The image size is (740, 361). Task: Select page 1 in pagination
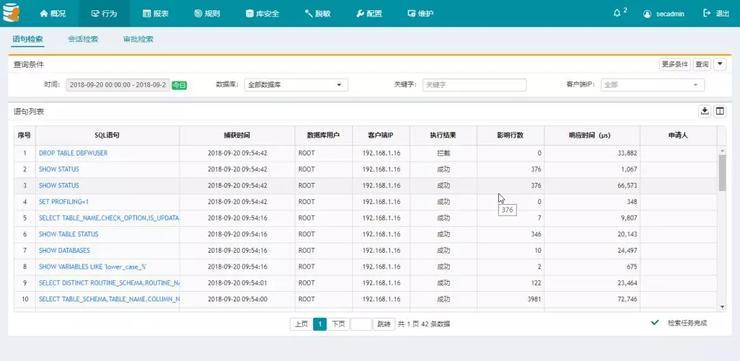coord(320,324)
